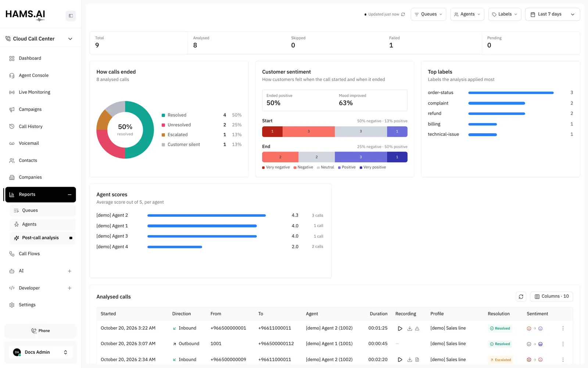Download recording of the 2:34 AM call
The width and height of the screenshot is (588, 368).
point(409,360)
